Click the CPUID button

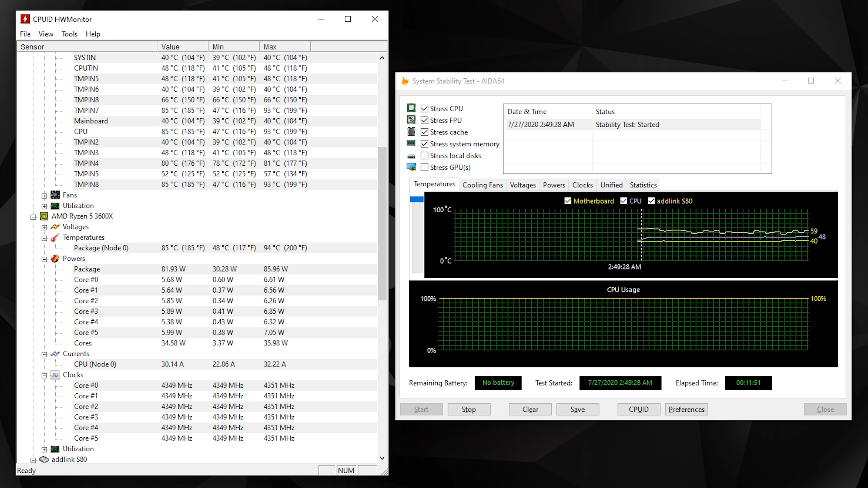639,409
